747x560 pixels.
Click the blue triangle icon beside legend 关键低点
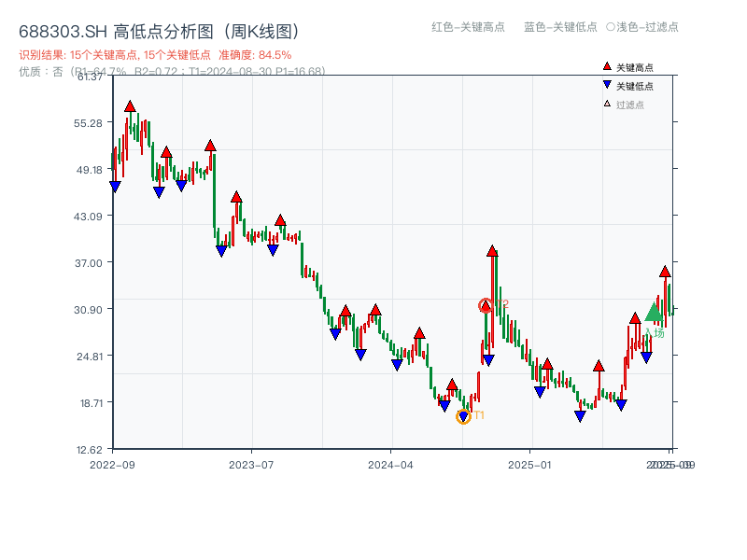point(607,85)
